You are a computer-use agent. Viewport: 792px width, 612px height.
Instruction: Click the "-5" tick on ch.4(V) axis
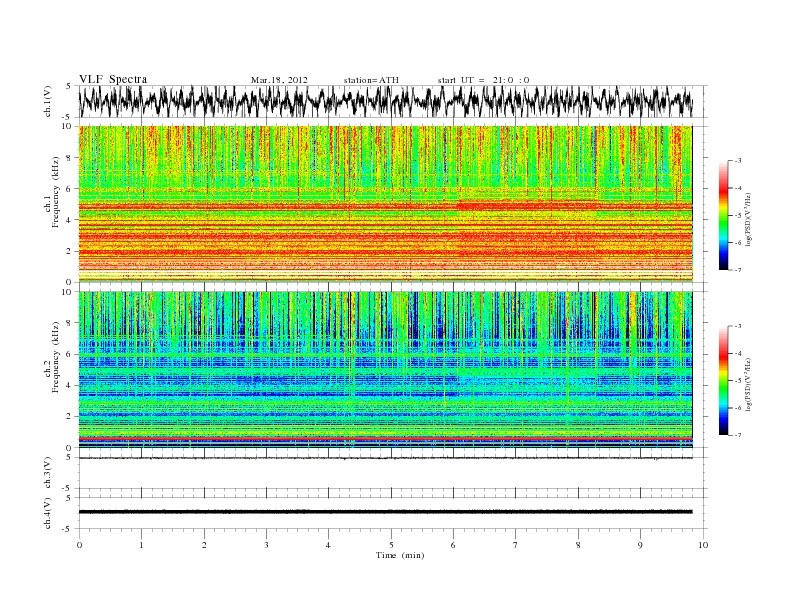68,529
